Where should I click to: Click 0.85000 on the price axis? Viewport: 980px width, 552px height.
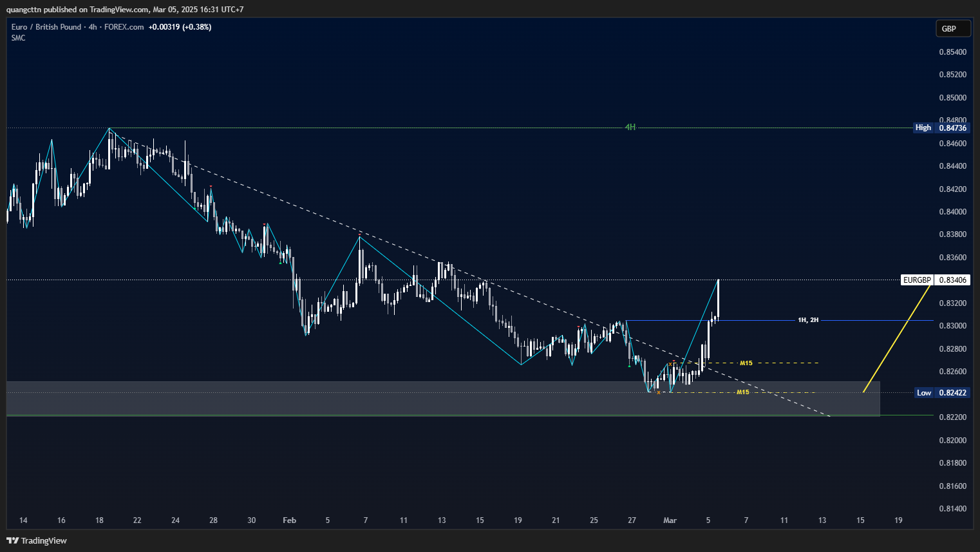point(952,98)
